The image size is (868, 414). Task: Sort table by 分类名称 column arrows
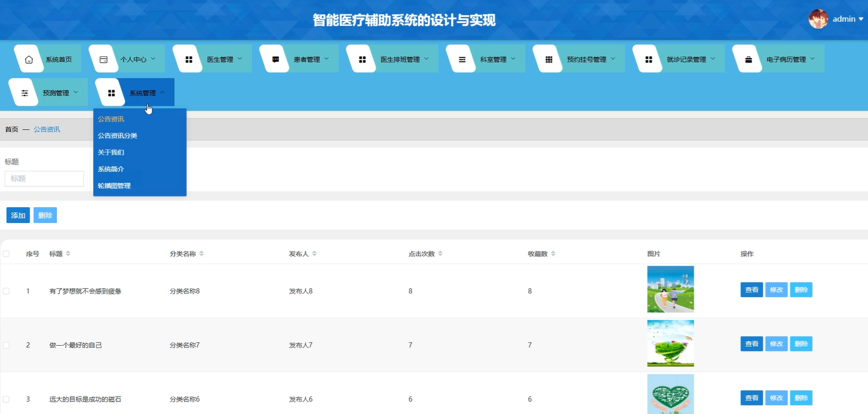click(201, 254)
